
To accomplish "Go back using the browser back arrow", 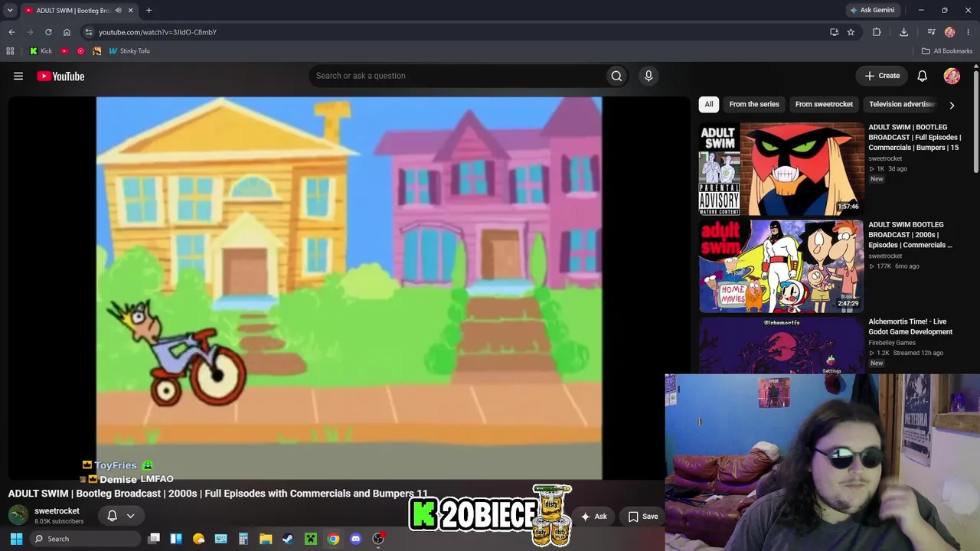I will pyautogui.click(x=11, y=32).
